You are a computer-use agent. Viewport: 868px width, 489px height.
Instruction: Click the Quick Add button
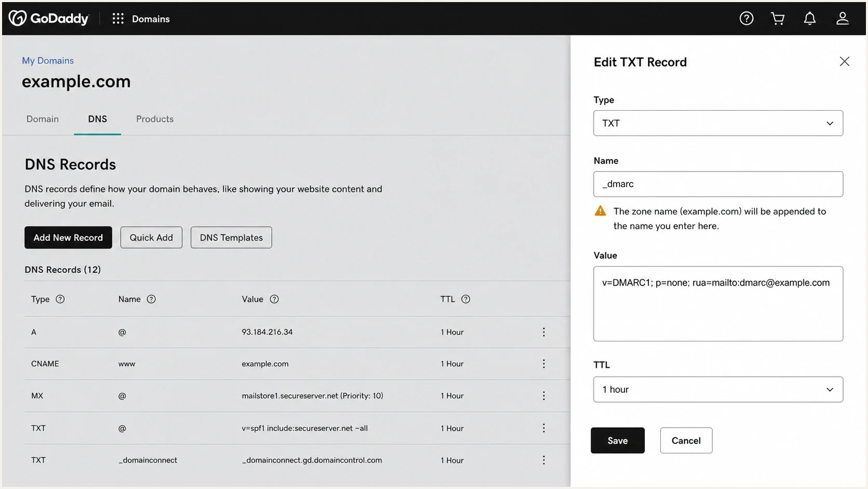point(151,237)
